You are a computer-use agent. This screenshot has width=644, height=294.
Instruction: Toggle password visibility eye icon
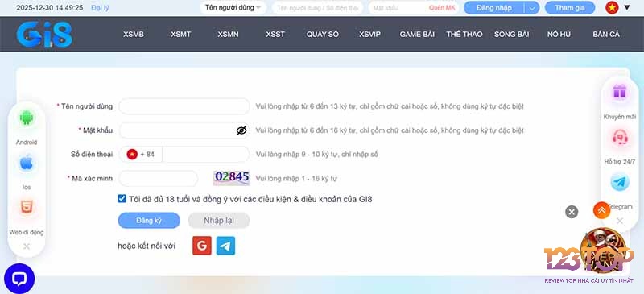[x=242, y=130]
